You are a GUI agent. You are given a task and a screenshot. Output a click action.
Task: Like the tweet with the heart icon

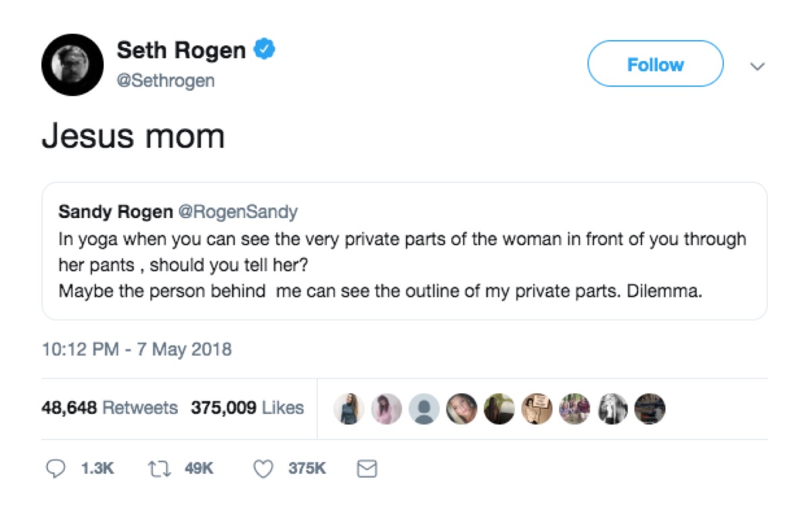pos(263,468)
